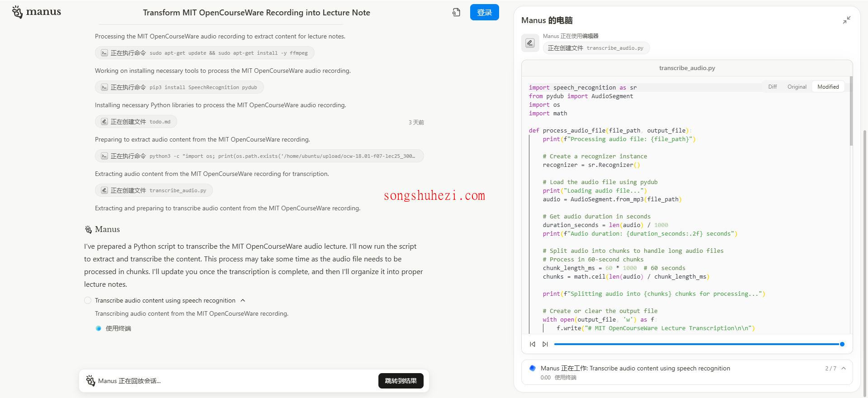This screenshot has height=398, width=868.
Task: Open the transcribe_audio.py chip in computer panel
Action: coord(596,48)
